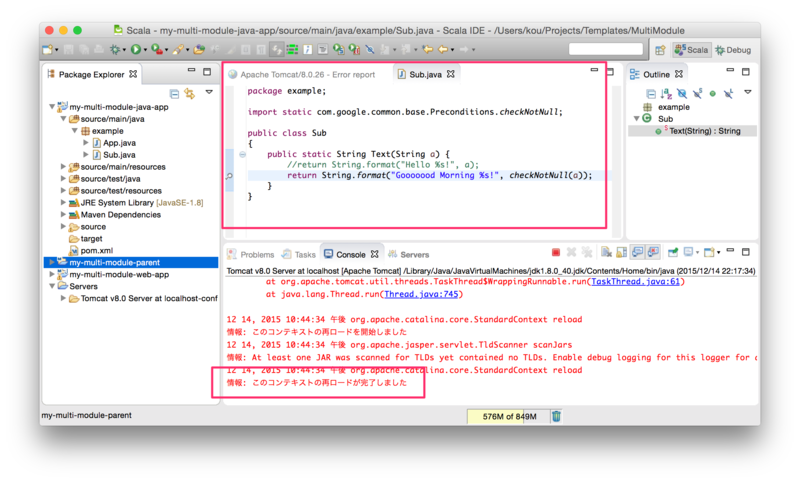800x482 pixels.
Task: Click Collapse All in Outline view
Action: click(x=651, y=93)
